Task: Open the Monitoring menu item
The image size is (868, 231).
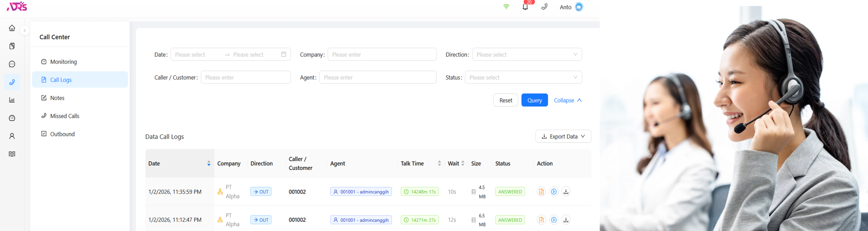Action: pos(63,62)
